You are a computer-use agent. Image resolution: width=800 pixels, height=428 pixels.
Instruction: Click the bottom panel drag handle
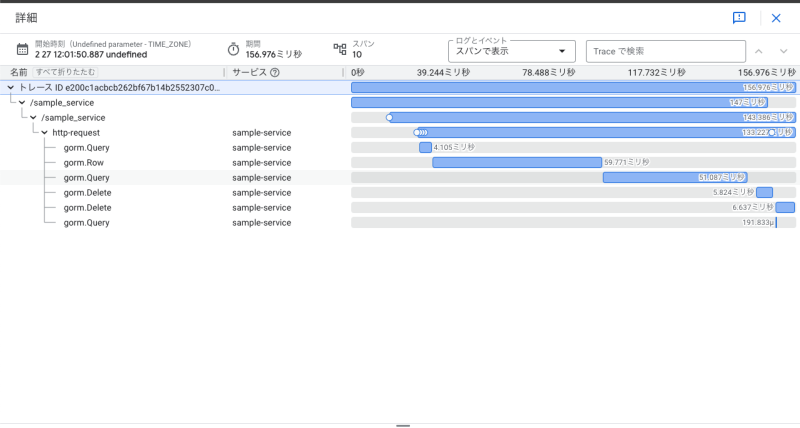click(x=403, y=425)
